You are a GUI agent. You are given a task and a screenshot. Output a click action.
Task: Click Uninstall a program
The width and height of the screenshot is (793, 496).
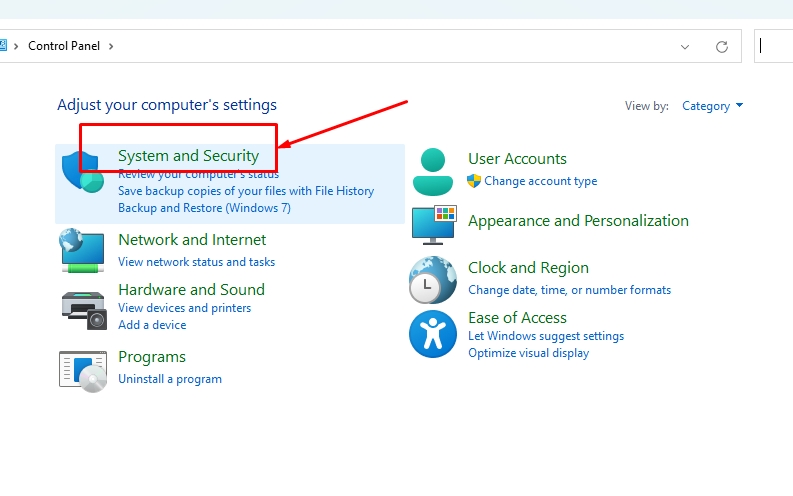pyautogui.click(x=169, y=379)
